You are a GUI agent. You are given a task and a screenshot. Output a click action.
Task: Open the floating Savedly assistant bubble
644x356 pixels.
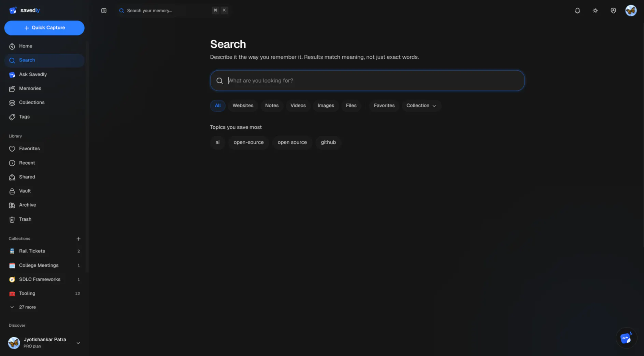coord(626,338)
